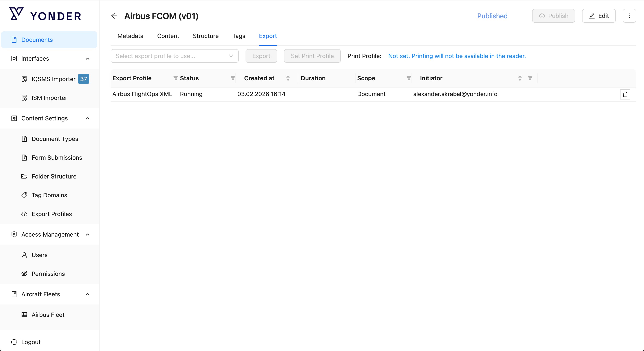Open IQSMS Importer in the sidebar
Screen dimensions: 644x351
coord(53,79)
